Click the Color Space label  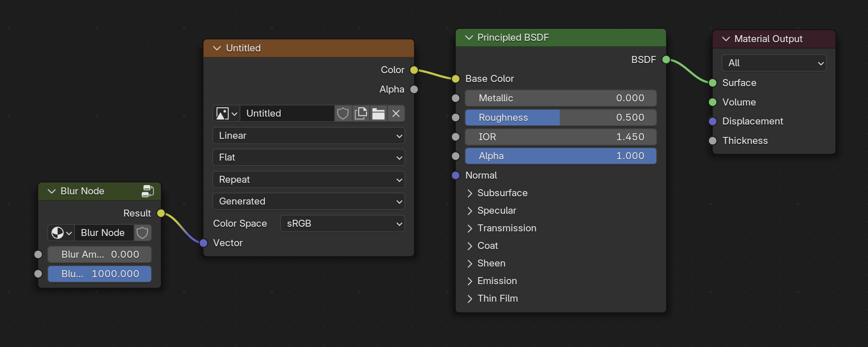click(x=240, y=223)
